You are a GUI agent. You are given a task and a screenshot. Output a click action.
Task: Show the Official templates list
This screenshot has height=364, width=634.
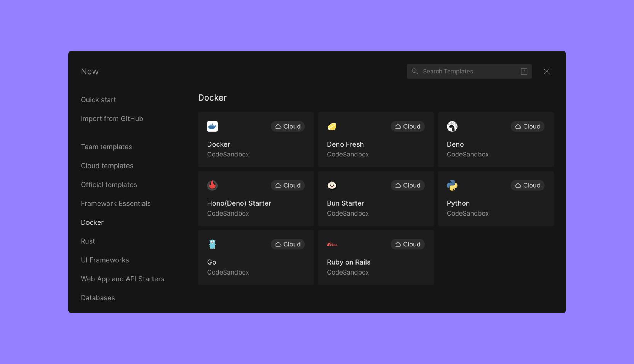tap(109, 185)
